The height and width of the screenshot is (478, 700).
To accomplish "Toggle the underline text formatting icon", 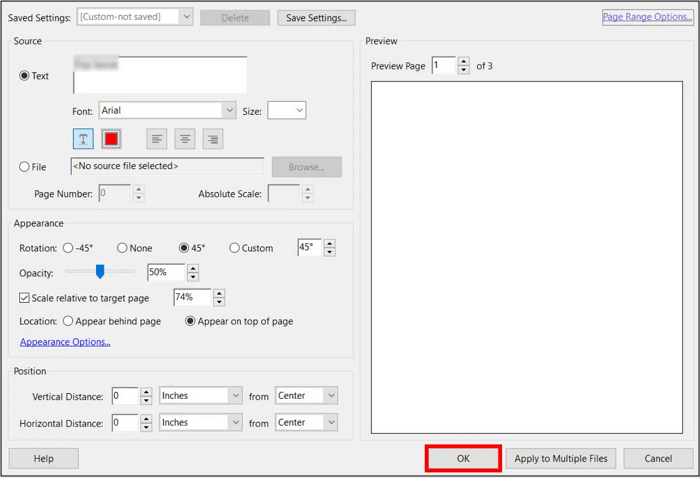I will (83, 139).
